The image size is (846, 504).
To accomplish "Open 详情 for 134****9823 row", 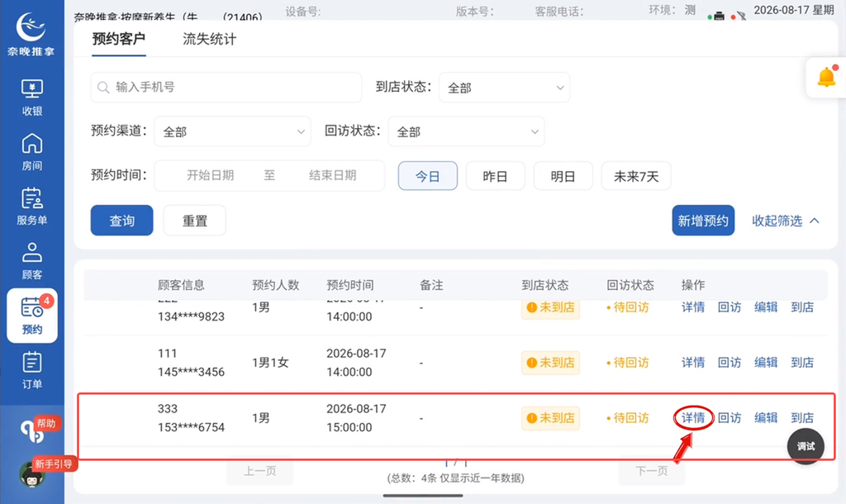I will click(693, 307).
